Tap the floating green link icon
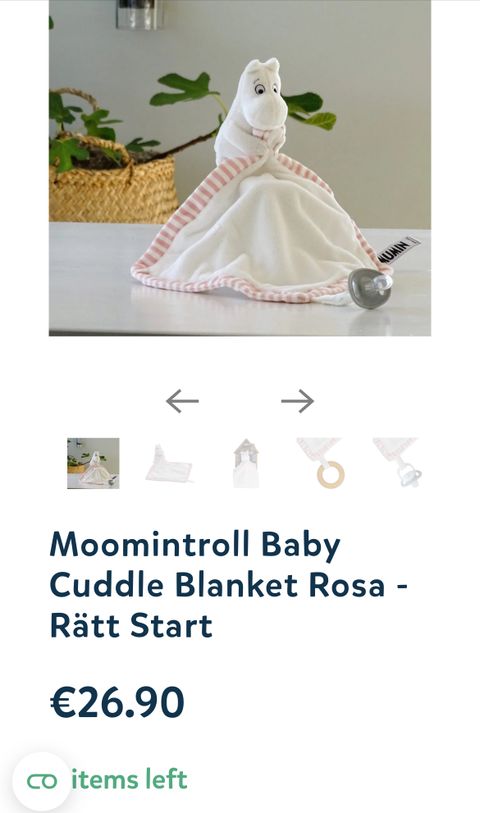The width and height of the screenshot is (480, 813). pyautogui.click(x=41, y=781)
